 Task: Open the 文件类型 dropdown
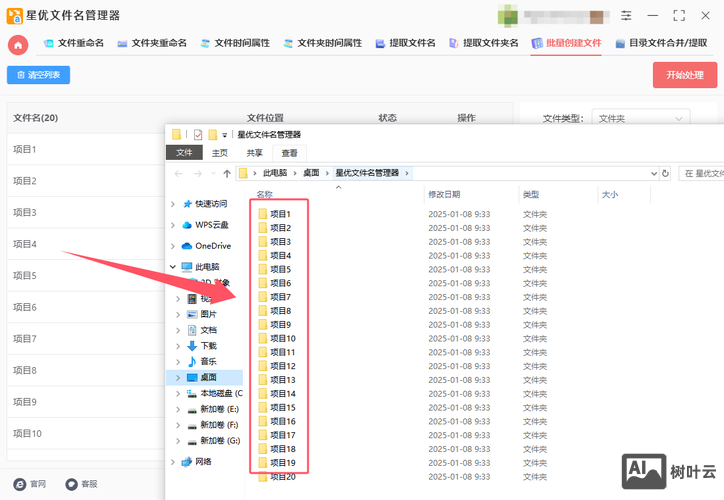pos(640,119)
